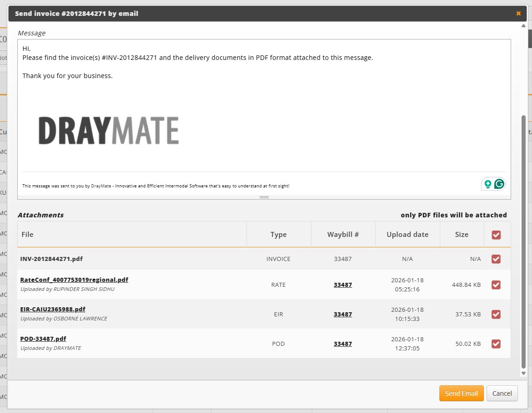Click the Send Email button
This screenshot has width=532, height=413.
(461, 393)
